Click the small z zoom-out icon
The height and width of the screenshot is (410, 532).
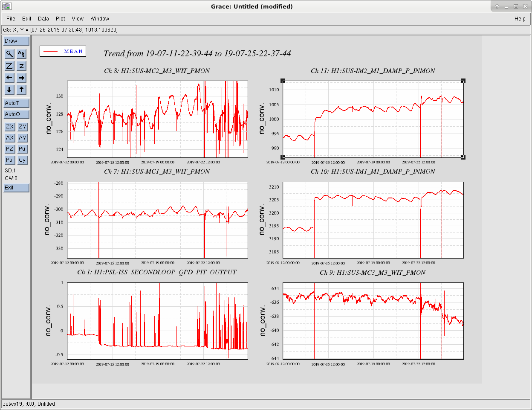pyautogui.click(x=21, y=66)
